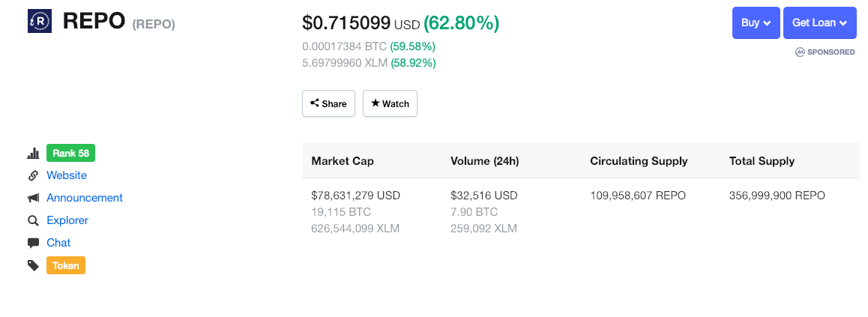The height and width of the screenshot is (317, 868).
Task: Open the Announcement link
Action: pyautogui.click(x=85, y=198)
